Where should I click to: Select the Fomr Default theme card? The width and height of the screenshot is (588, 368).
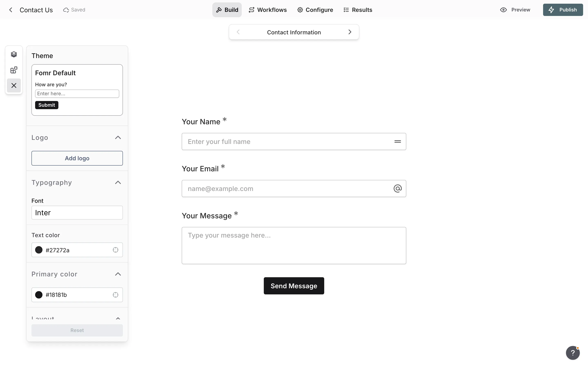[x=77, y=90]
